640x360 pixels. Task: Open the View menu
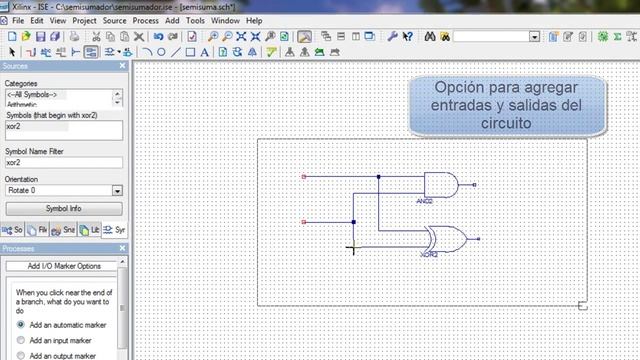click(58, 21)
